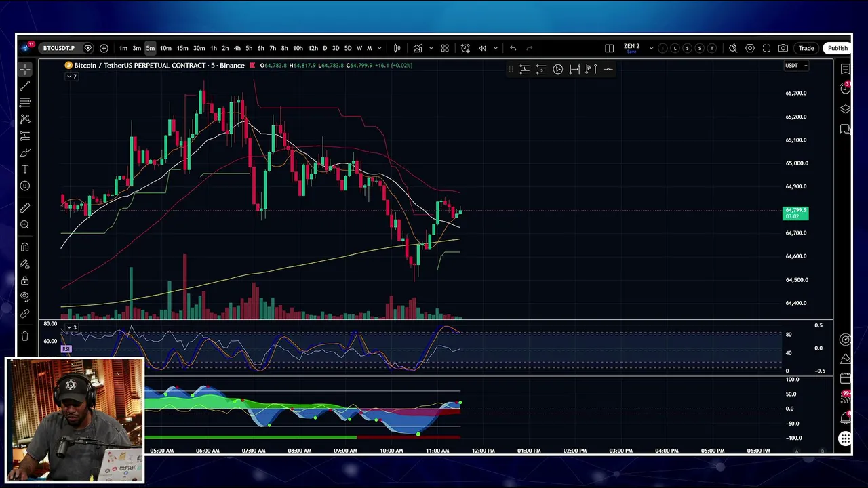Expand the replay options dropdown arrow
The height and width of the screenshot is (488, 868).
tap(496, 48)
